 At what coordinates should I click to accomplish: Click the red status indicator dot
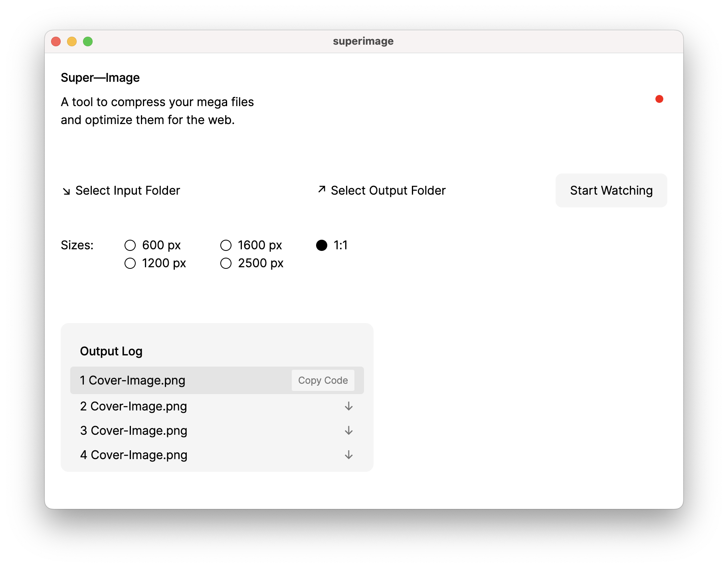click(x=659, y=99)
